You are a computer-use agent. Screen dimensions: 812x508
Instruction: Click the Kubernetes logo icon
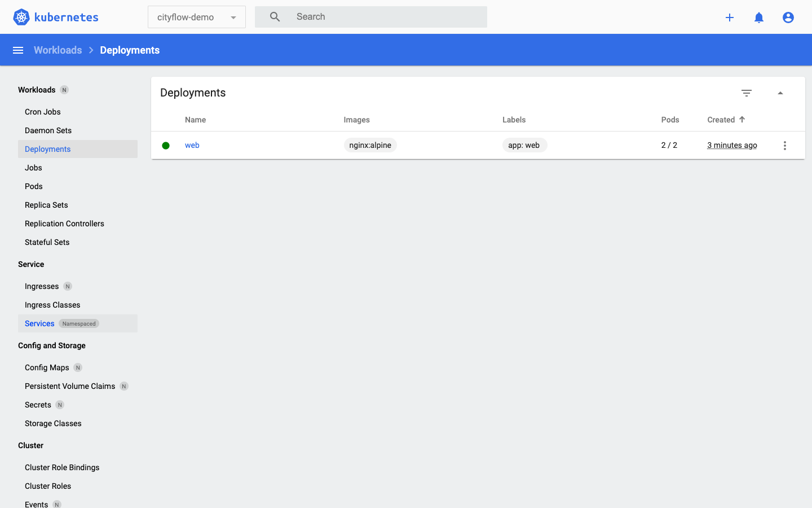21,17
